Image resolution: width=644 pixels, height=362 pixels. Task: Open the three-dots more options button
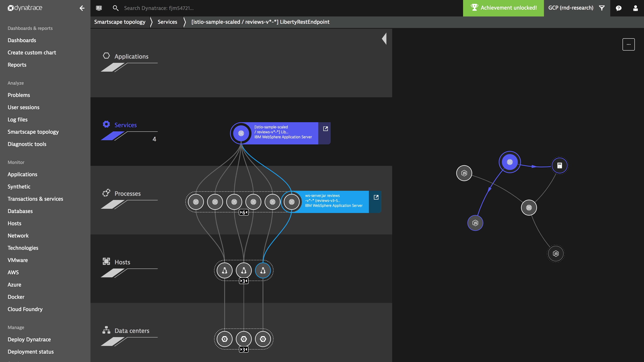pos(628,44)
